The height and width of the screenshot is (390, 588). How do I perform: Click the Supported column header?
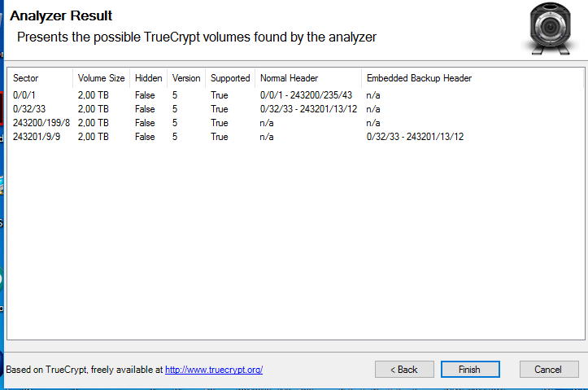click(230, 78)
